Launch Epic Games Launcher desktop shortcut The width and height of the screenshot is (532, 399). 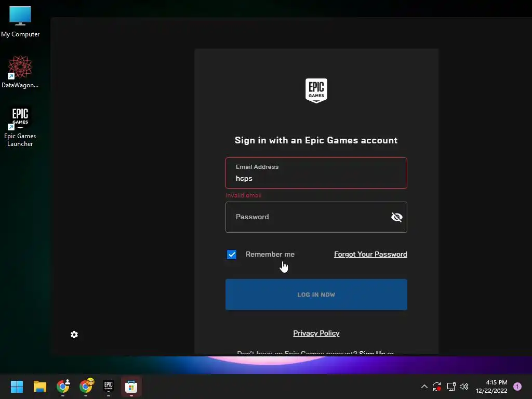pyautogui.click(x=20, y=126)
